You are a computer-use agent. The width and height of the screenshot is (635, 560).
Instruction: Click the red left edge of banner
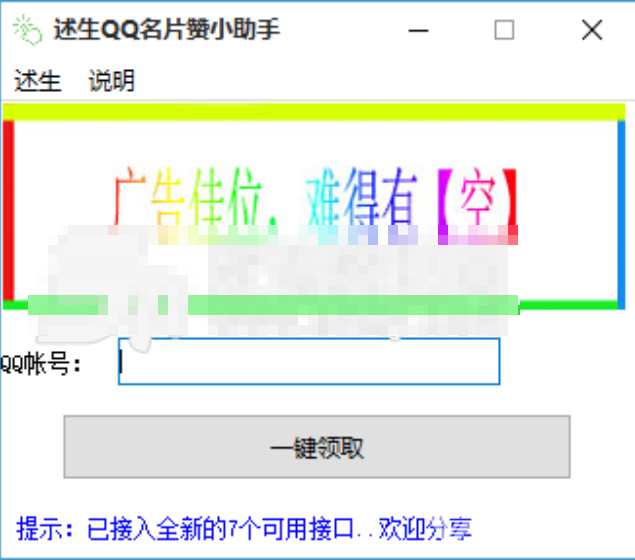tap(9, 210)
